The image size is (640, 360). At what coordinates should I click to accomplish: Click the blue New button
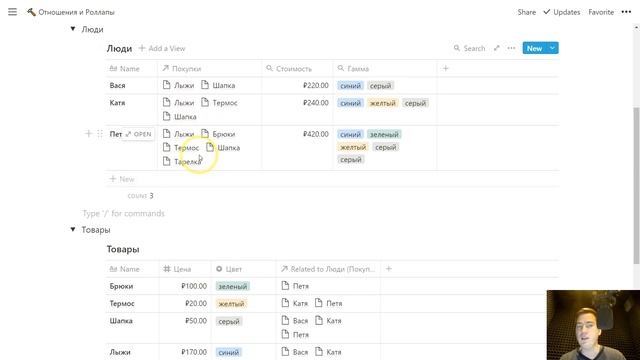pos(534,48)
